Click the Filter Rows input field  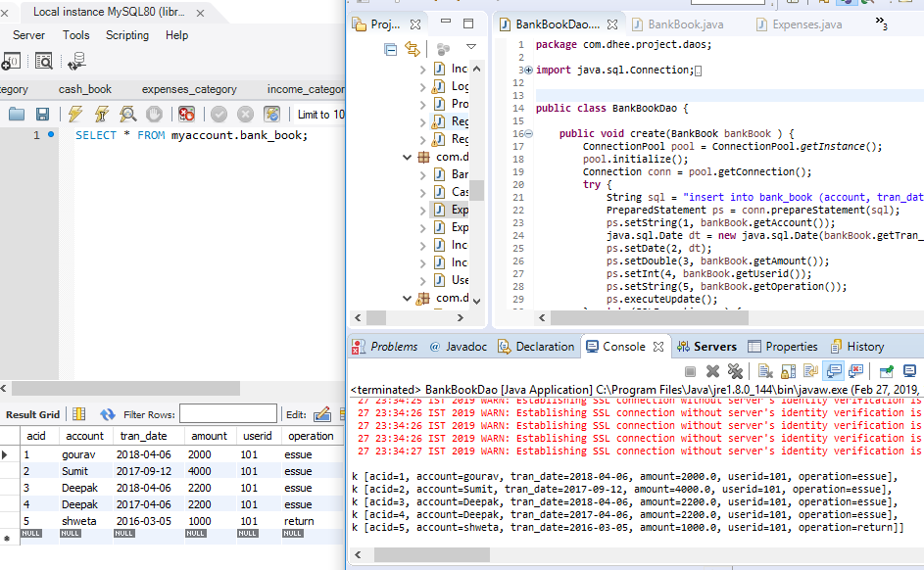click(228, 414)
